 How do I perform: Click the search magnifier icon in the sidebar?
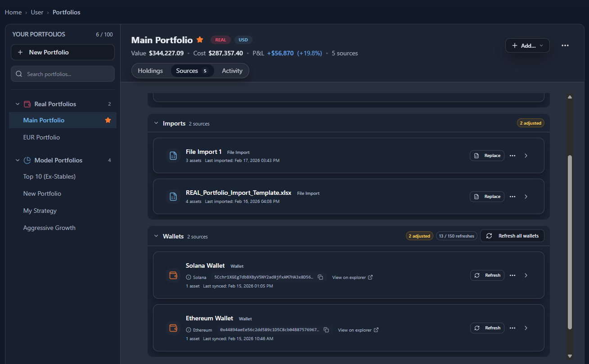point(19,73)
